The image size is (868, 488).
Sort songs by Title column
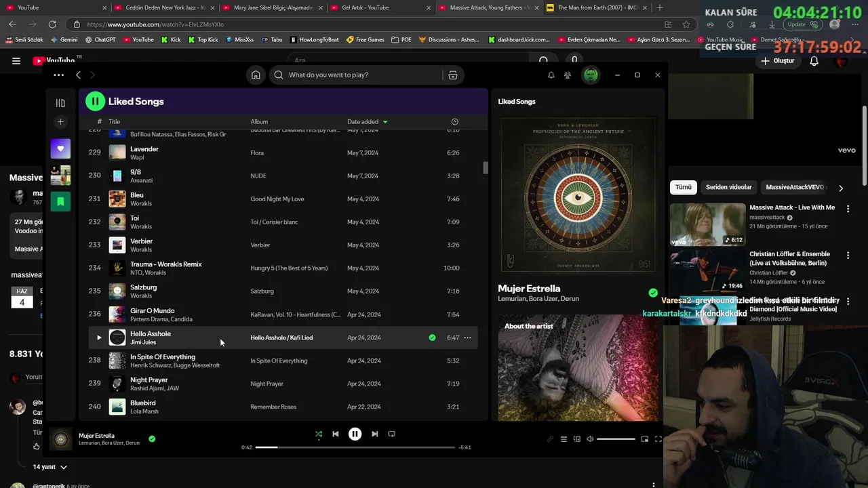coord(114,122)
